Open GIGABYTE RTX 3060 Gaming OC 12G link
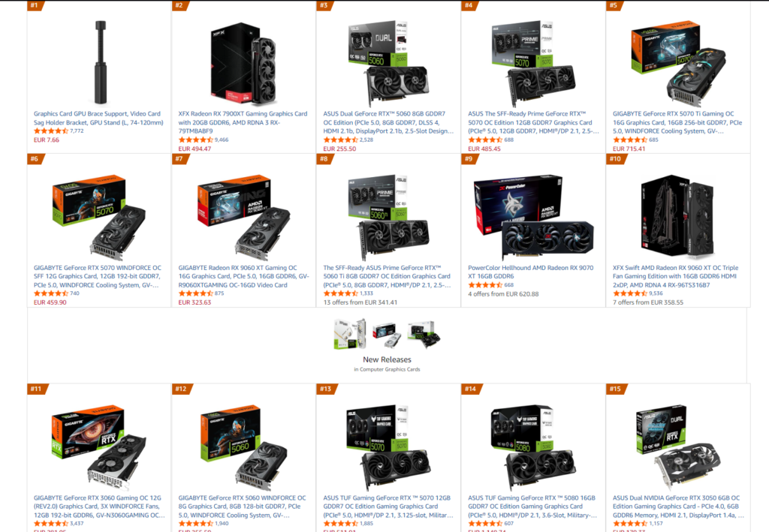The image size is (769, 532). (99, 506)
